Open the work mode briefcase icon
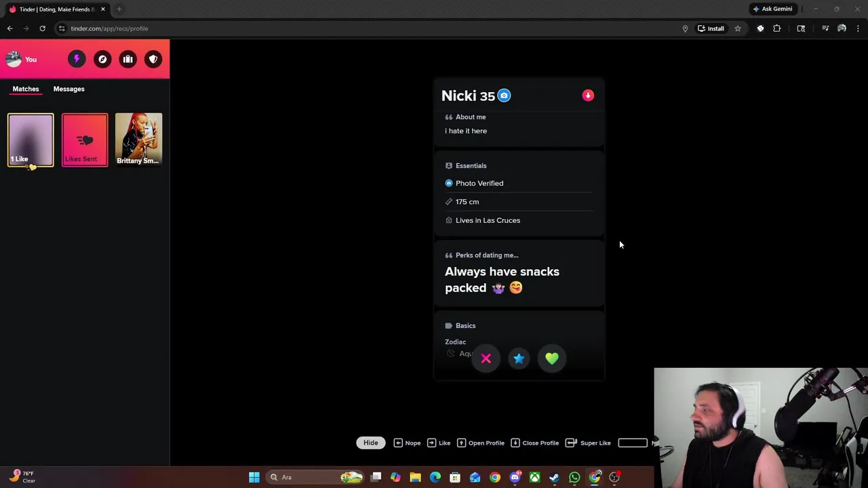The width and height of the screenshot is (868, 488). (127, 59)
